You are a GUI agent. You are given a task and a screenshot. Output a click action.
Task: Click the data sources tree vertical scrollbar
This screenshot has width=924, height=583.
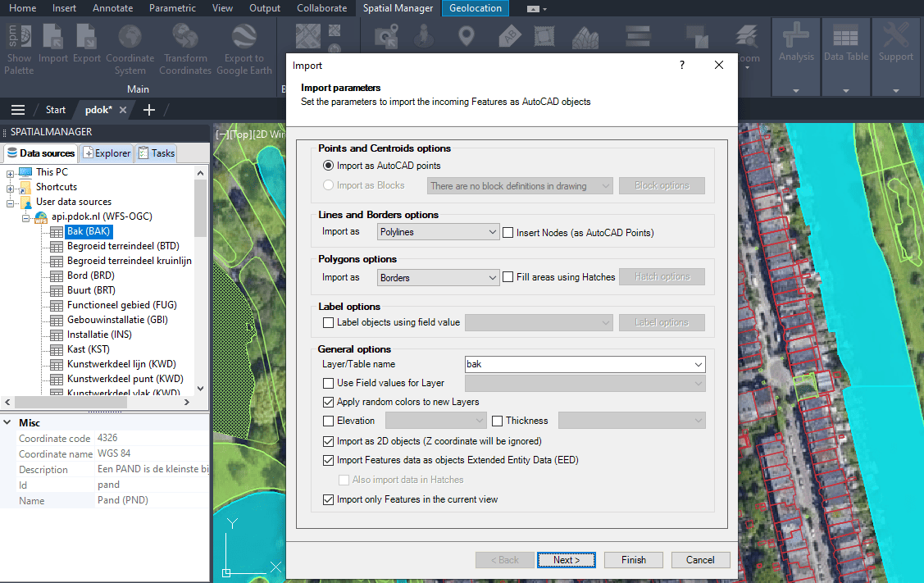click(200, 207)
